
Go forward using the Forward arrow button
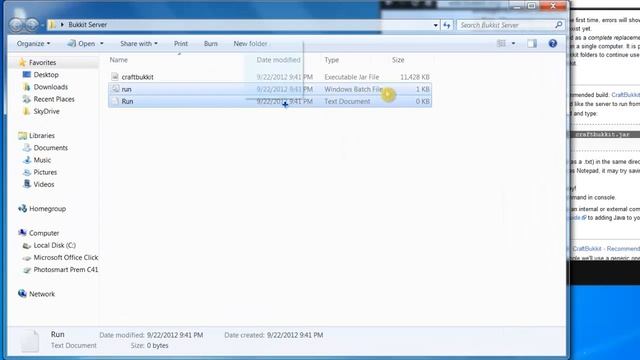click(x=32, y=25)
